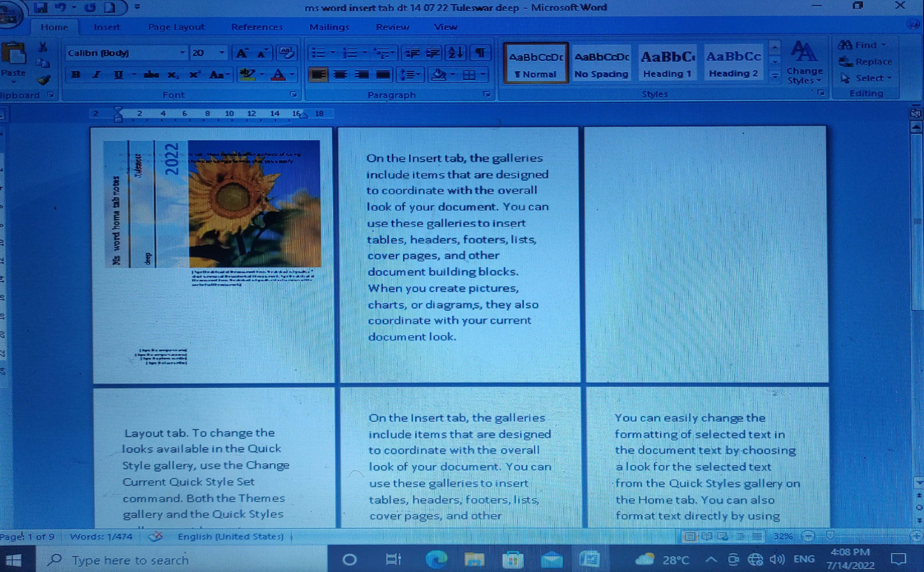Expand the Styles gallery More arrow
Screen dimensions: 924x572
tap(775, 76)
